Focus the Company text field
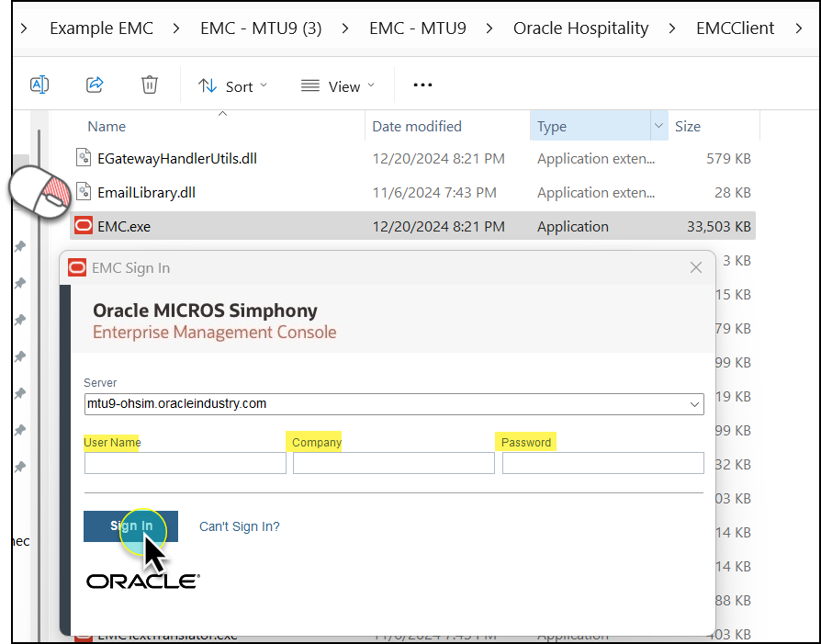 [393, 463]
